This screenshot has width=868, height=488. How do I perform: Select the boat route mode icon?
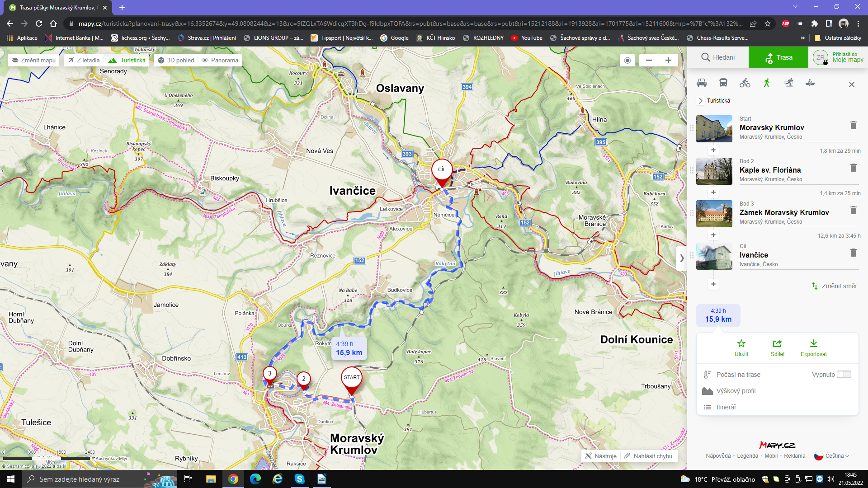point(810,83)
